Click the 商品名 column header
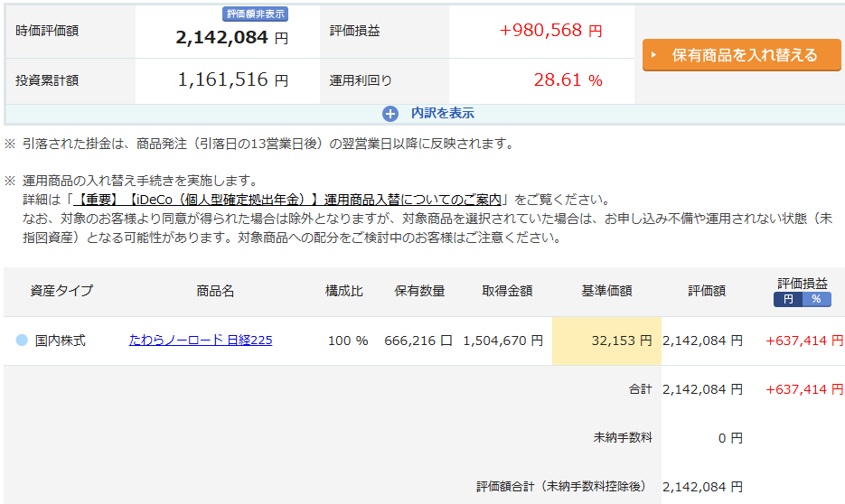This screenshot has width=845, height=504. (215, 291)
